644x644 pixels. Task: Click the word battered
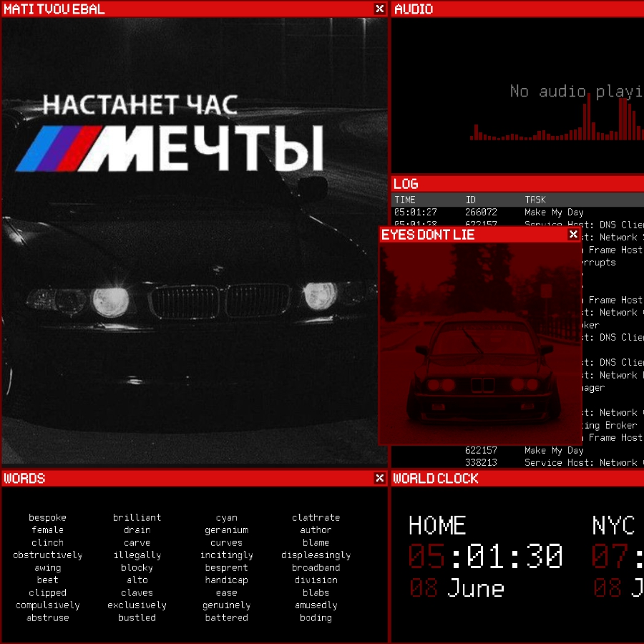227,618
